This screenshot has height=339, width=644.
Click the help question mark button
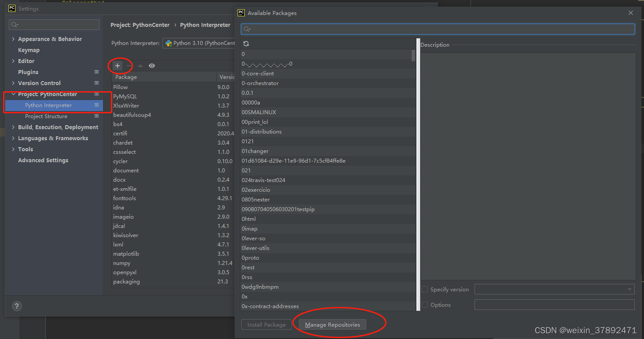pyautogui.click(x=17, y=306)
